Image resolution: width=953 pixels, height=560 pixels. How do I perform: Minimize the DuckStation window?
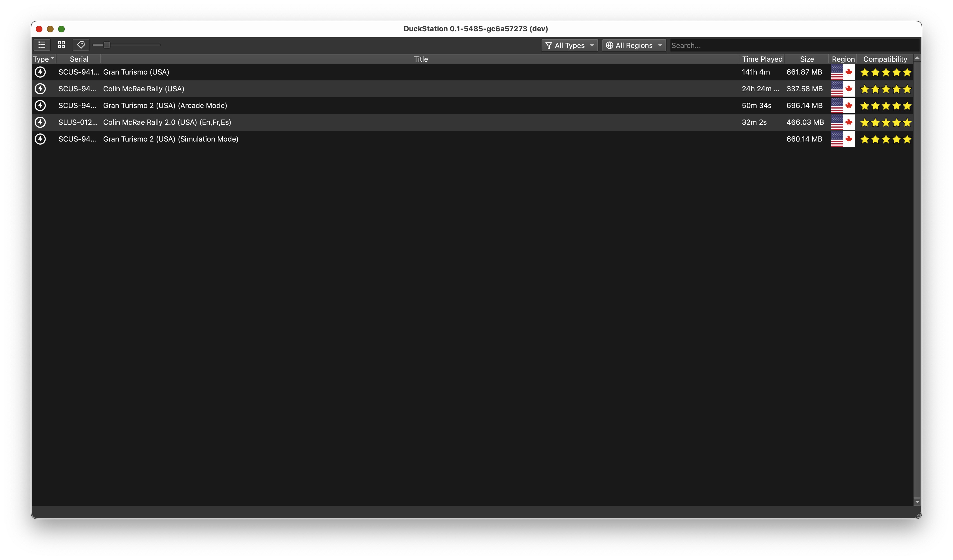coord(50,29)
